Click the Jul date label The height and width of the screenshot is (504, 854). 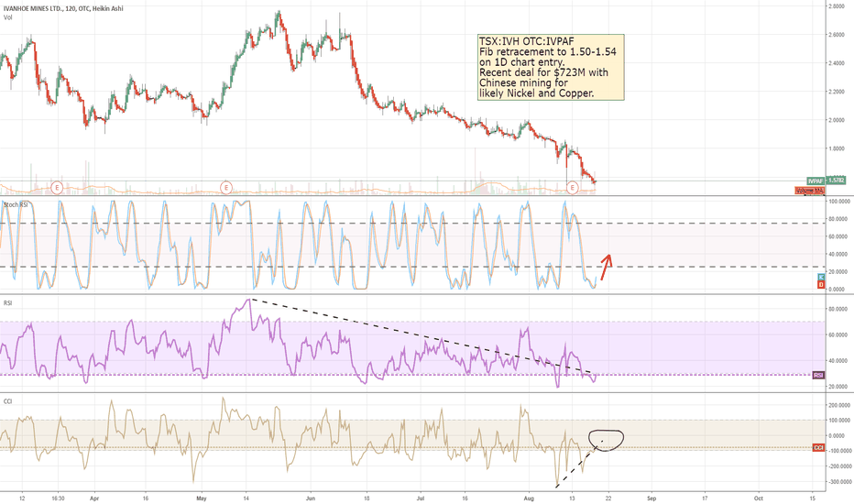coord(421,498)
